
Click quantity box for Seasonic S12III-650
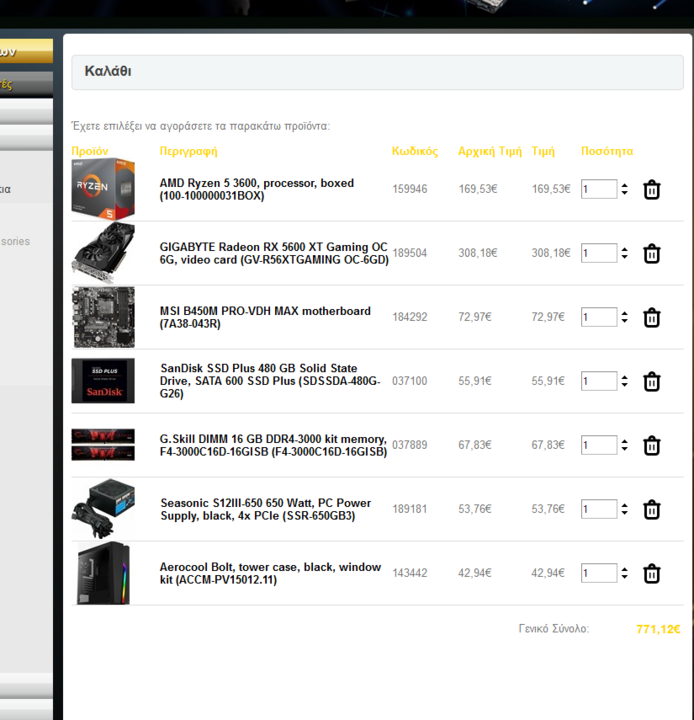(x=599, y=509)
